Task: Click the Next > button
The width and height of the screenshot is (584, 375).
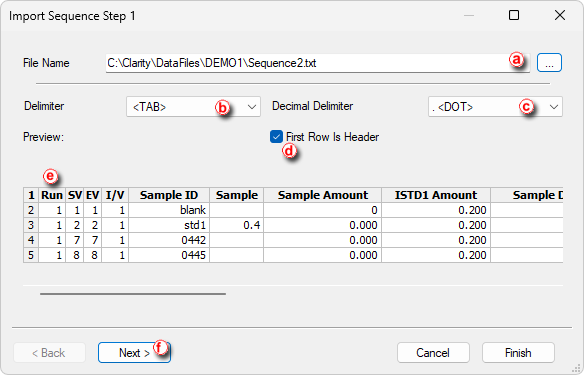Action: pyautogui.click(x=134, y=353)
